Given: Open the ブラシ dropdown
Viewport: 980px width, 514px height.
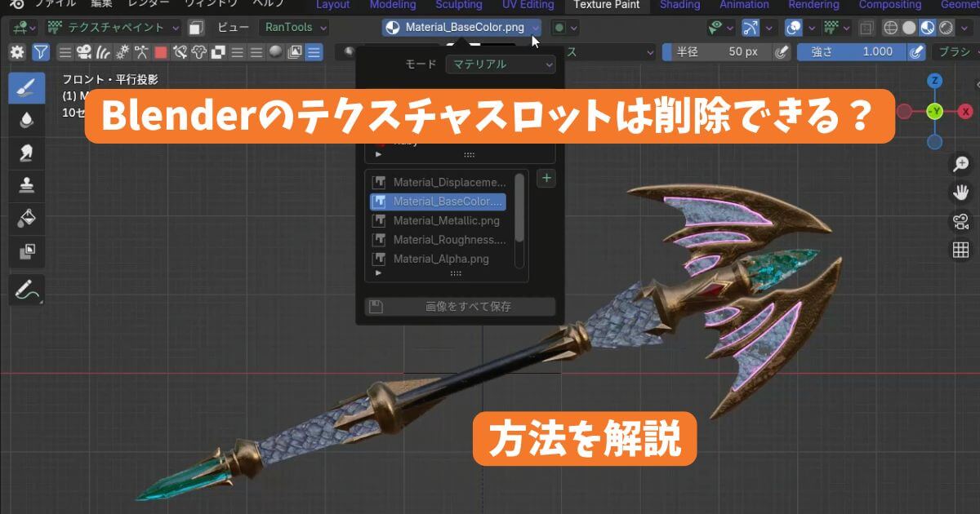Looking at the screenshot, I should pyautogui.click(x=955, y=52).
